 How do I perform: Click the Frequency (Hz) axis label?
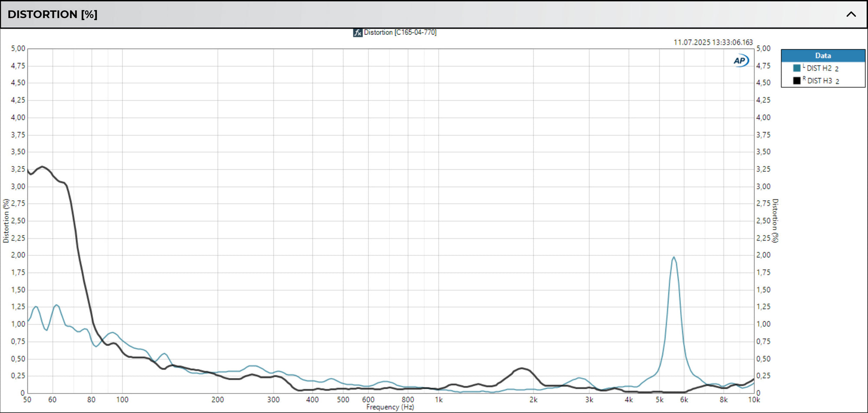[390, 407]
